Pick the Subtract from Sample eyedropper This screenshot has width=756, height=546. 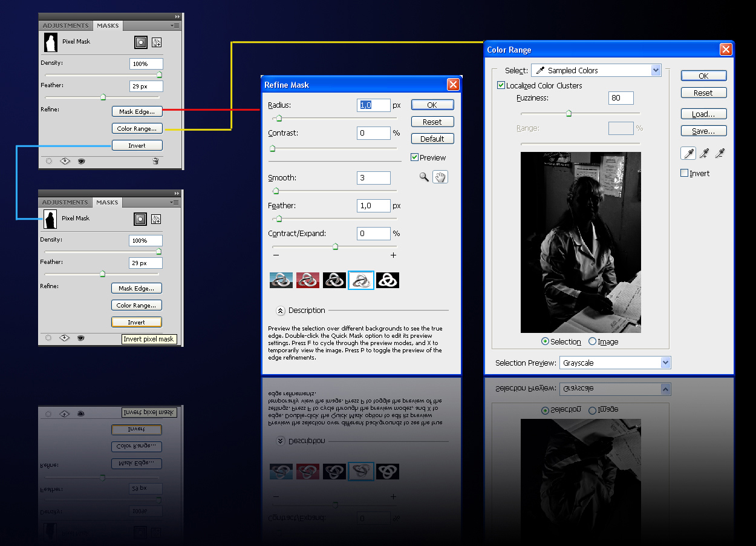click(x=719, y=154)
